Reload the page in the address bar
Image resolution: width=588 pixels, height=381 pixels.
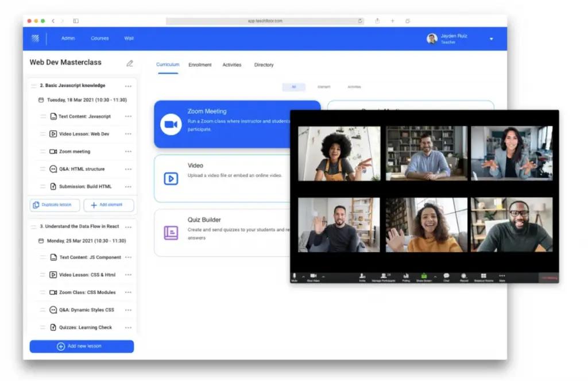360,21
